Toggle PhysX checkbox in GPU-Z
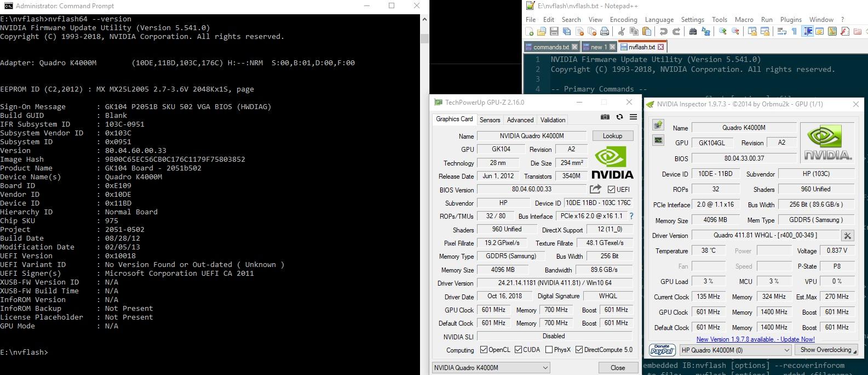Image resolution: width=868 pixels, height=375 pixels. click(549, 350)
